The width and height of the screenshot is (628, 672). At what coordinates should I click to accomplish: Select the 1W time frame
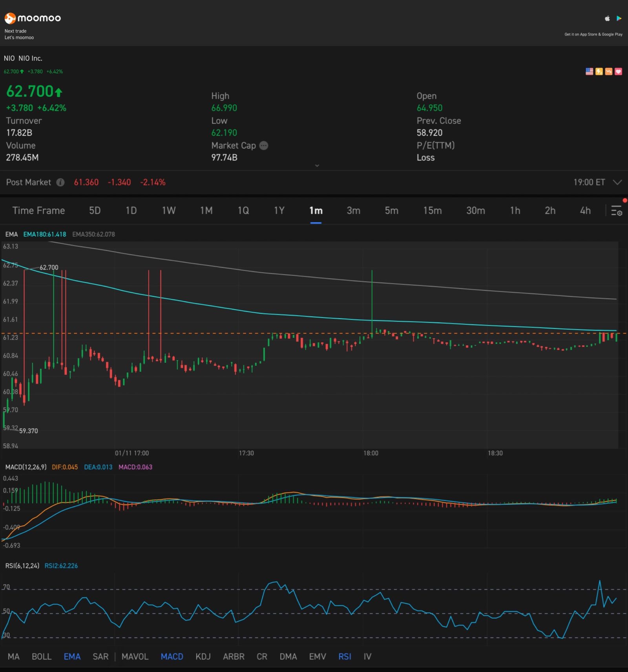point(169,211)
